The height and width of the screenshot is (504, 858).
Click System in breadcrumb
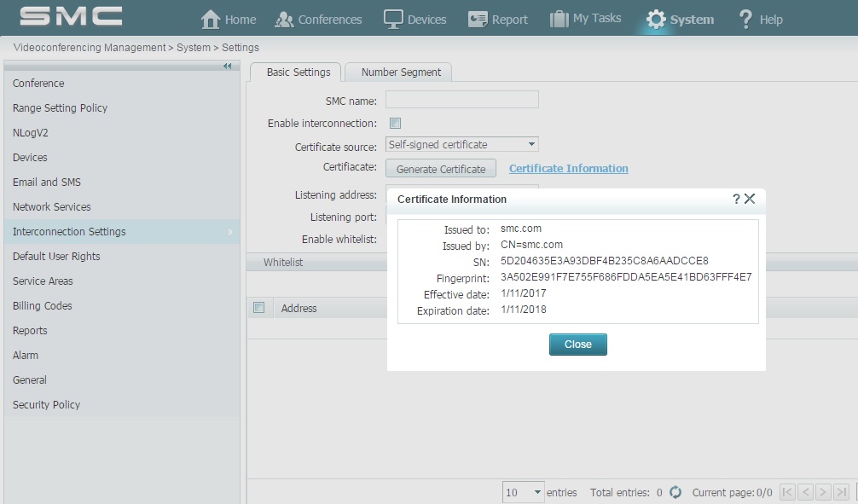click(193, 48)
